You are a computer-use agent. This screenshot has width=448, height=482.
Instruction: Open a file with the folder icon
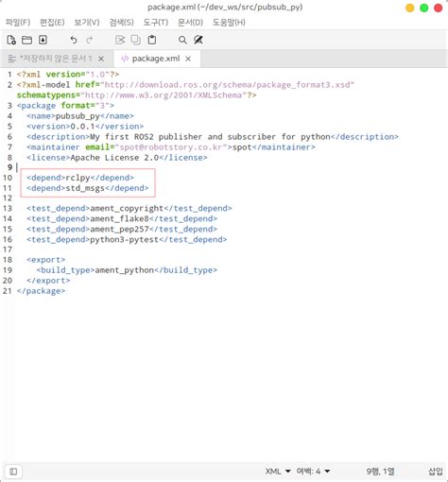26,40
